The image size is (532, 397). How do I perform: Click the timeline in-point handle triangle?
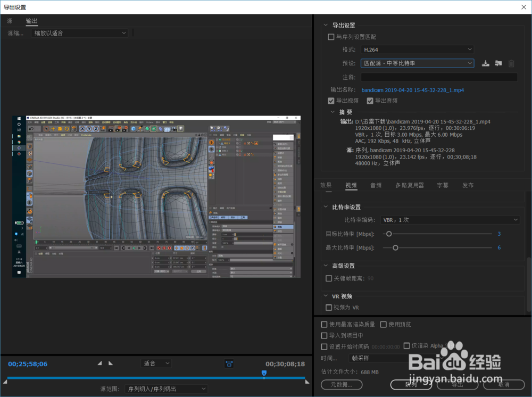(5, 382)
